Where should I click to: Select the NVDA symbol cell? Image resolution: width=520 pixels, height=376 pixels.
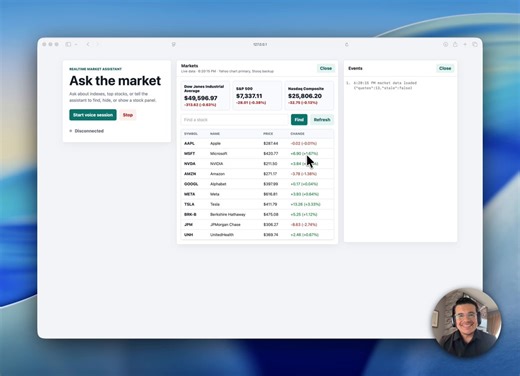click(x=190, y=164)
